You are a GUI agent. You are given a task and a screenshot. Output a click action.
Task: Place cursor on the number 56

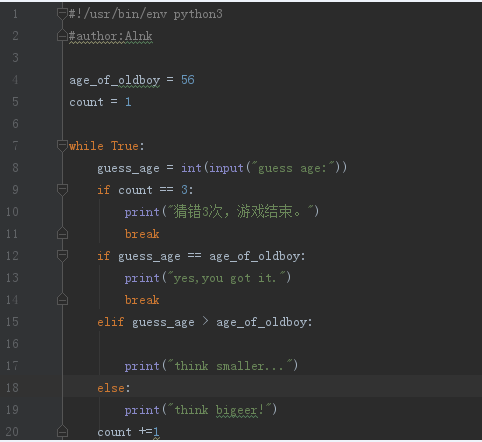point(188,80)
